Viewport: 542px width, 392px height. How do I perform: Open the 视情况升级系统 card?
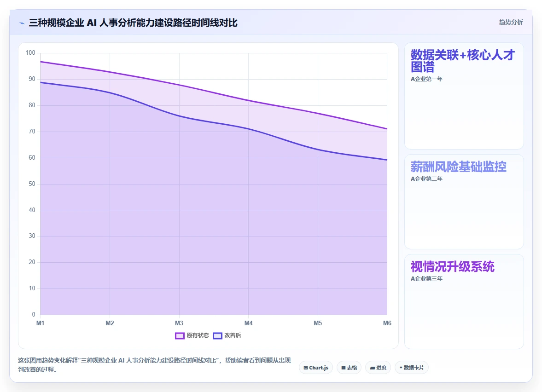click(x=464, y=301)
